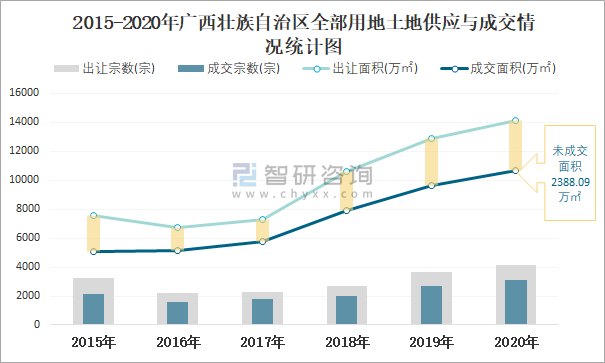Click the 2020年 成交面积 data point

515,170
